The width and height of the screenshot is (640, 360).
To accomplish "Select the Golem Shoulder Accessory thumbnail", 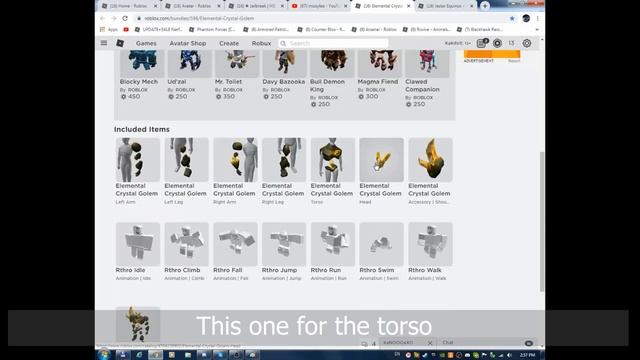I will tap(430, 160).
